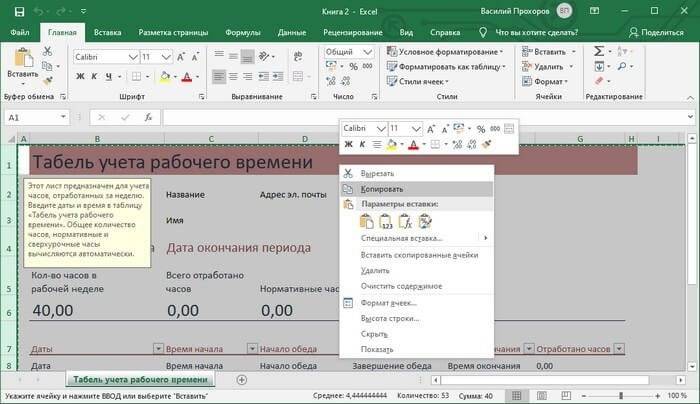The image size is (700, 404).
Task: Toggle italic К in the mini toolbar
Action: click(x=363, y=145)
